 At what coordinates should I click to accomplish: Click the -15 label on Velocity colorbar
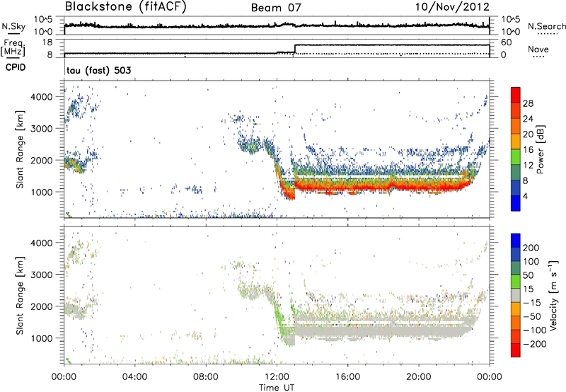click(x=532, y=302)
